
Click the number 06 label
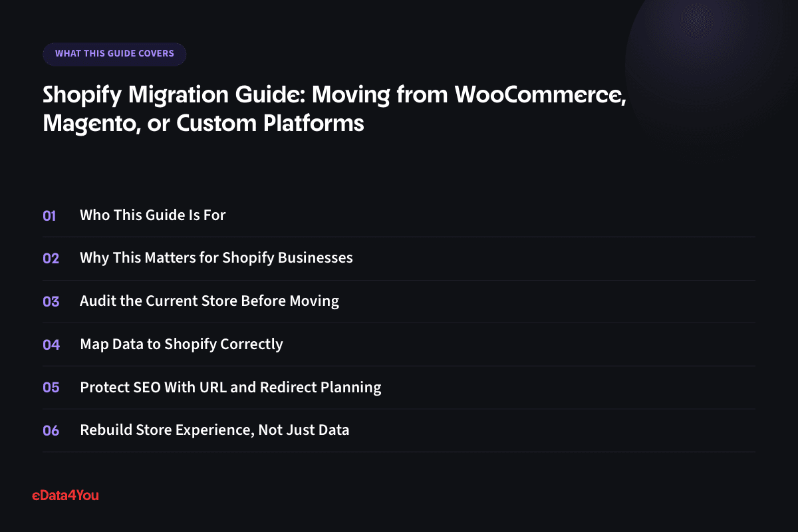click(51, 430)
